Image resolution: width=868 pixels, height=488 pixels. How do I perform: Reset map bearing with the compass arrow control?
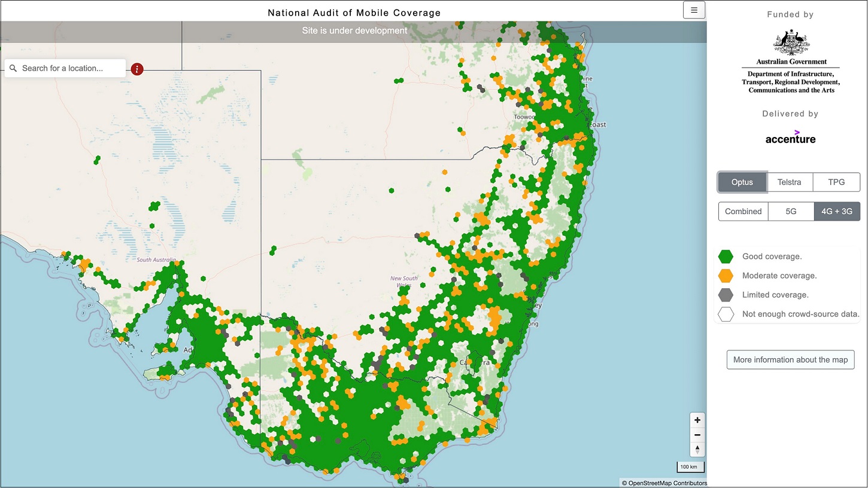tap(697, 449)
